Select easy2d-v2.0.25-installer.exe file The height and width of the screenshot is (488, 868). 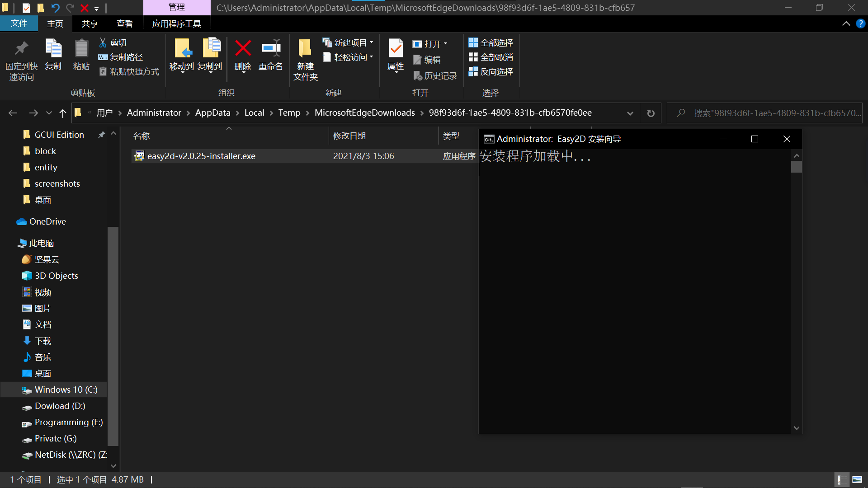[x=201, y=156]
